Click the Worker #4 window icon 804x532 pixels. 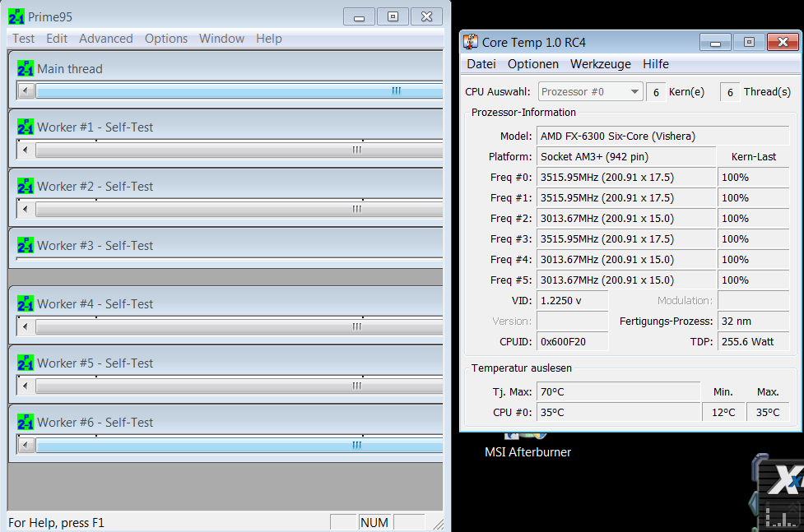26,304
